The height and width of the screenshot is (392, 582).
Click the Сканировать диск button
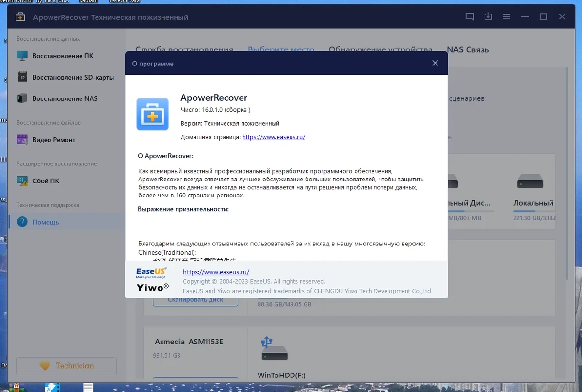point(195,300)
